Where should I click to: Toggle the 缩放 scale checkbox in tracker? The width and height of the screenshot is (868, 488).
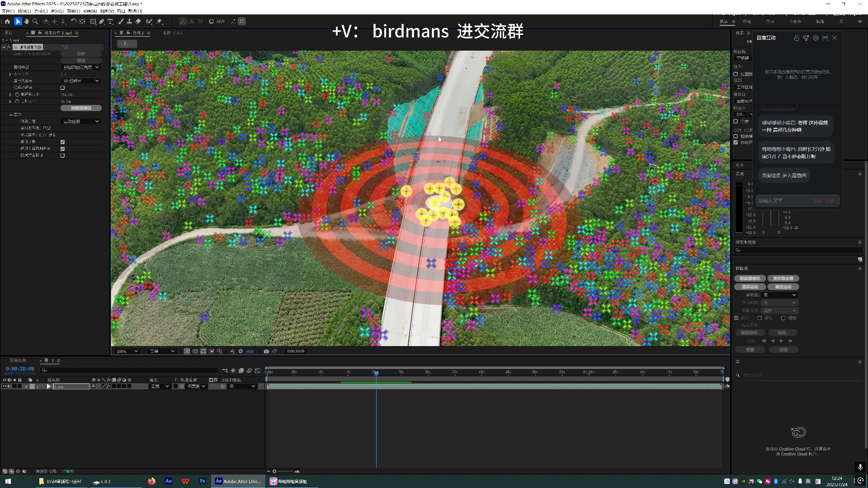[783, 318]
